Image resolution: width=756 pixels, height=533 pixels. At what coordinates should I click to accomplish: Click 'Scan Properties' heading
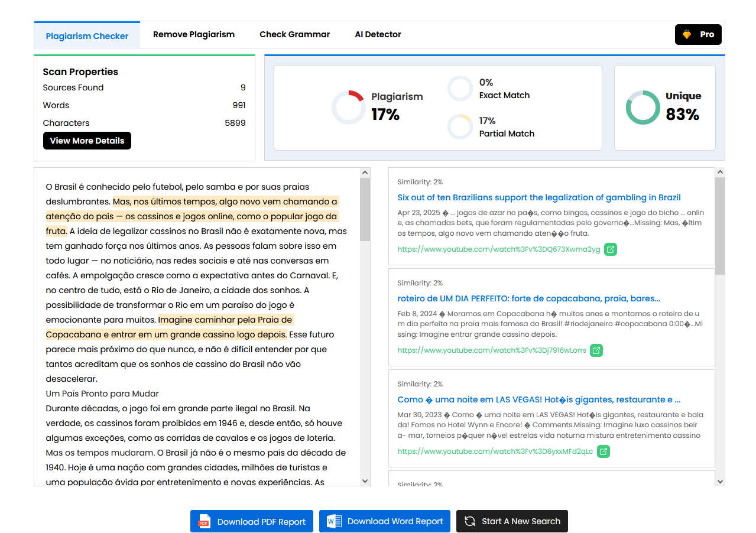[x=80, y=71]
